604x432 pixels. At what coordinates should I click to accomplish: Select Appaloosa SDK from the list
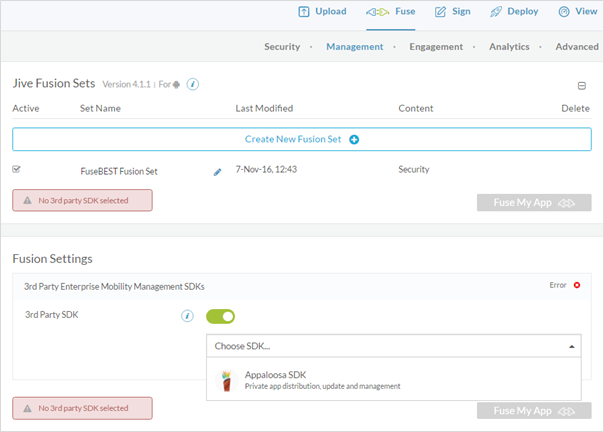click(x=394, y=380)
